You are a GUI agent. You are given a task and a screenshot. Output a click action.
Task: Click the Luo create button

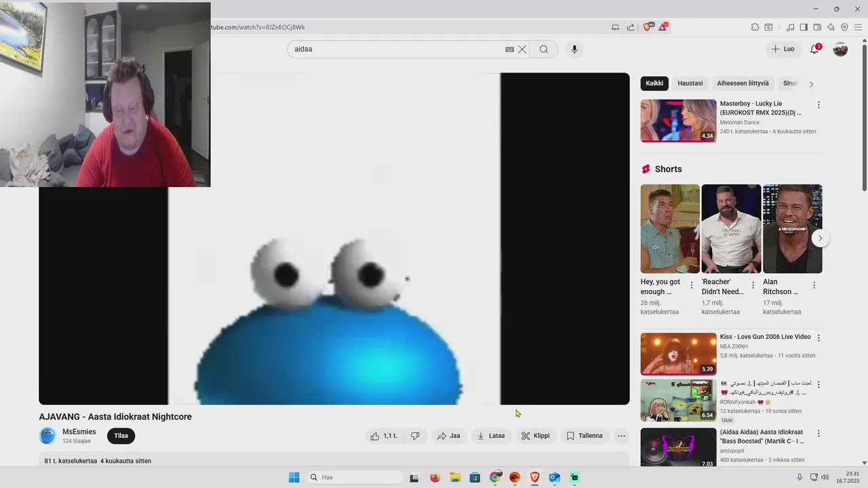click(783, 49)
